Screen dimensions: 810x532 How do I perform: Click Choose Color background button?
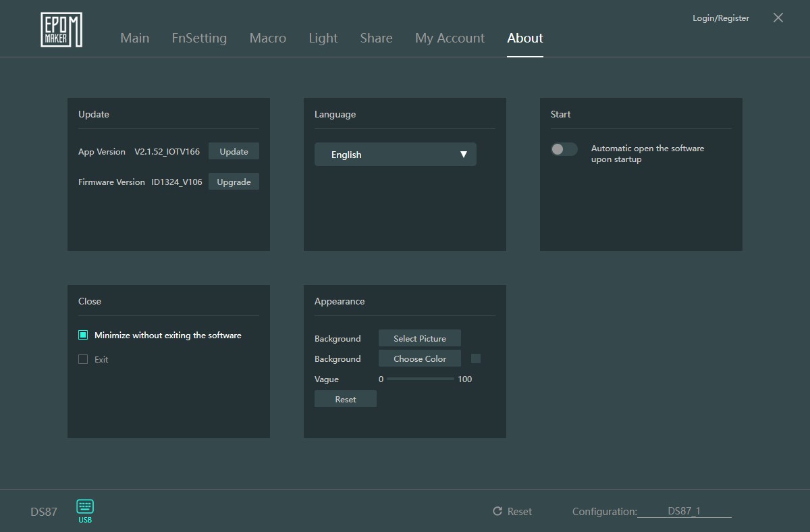pos(420,358)
